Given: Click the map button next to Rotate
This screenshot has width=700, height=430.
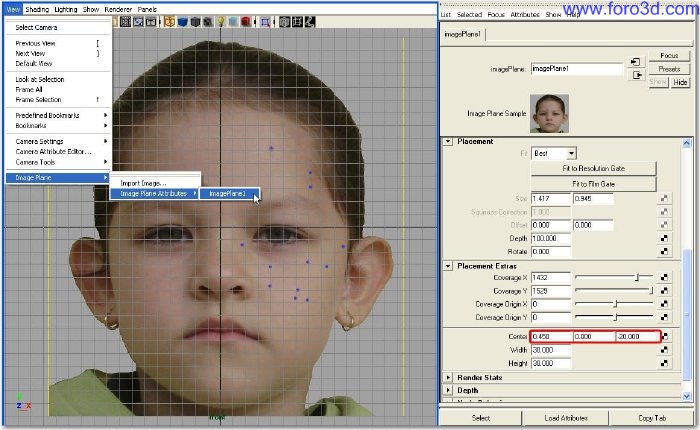Looking at the screenshot, I should pos(664,251).
